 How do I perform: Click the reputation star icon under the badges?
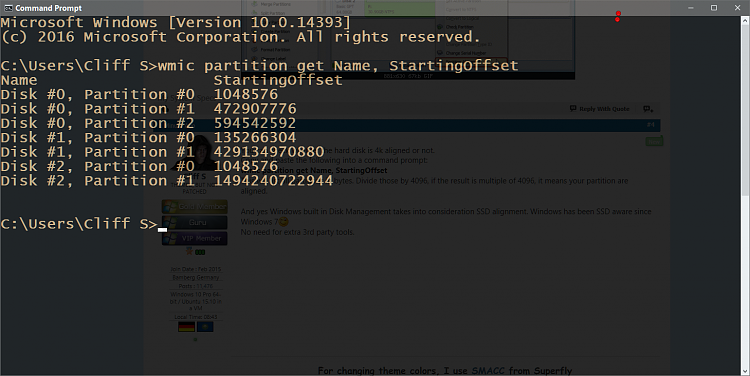(189, 252)
